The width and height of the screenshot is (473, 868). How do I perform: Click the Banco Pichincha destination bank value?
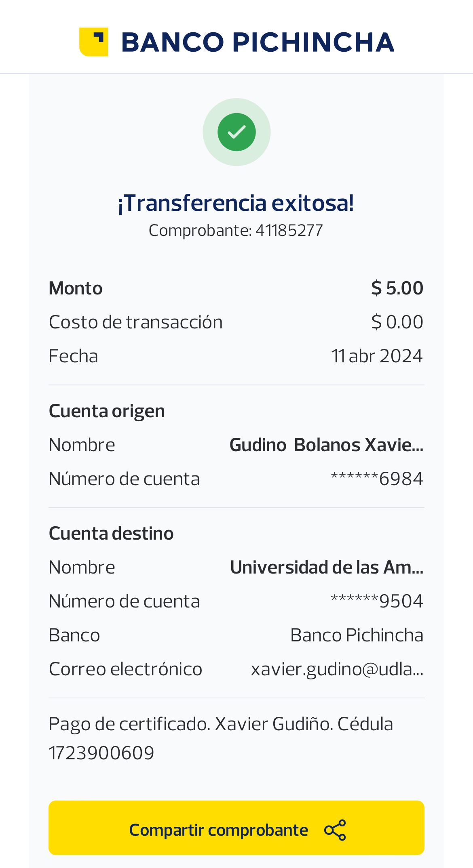(x=357, y=635)
